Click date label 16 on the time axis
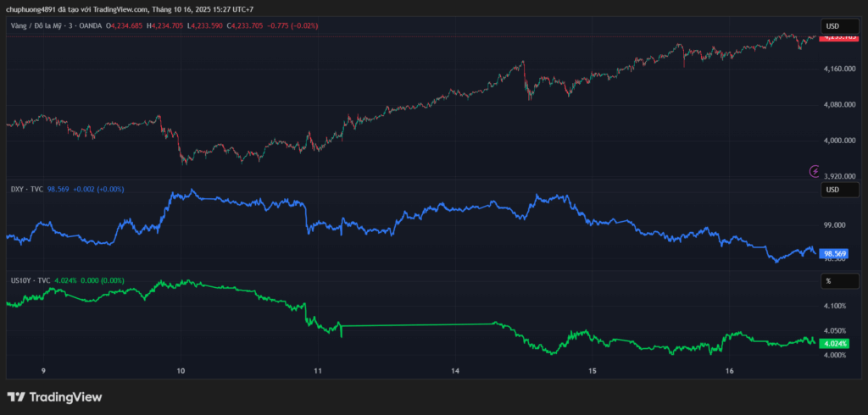The height and width of the screenshot is (415, 868). [x=730, y=371]
